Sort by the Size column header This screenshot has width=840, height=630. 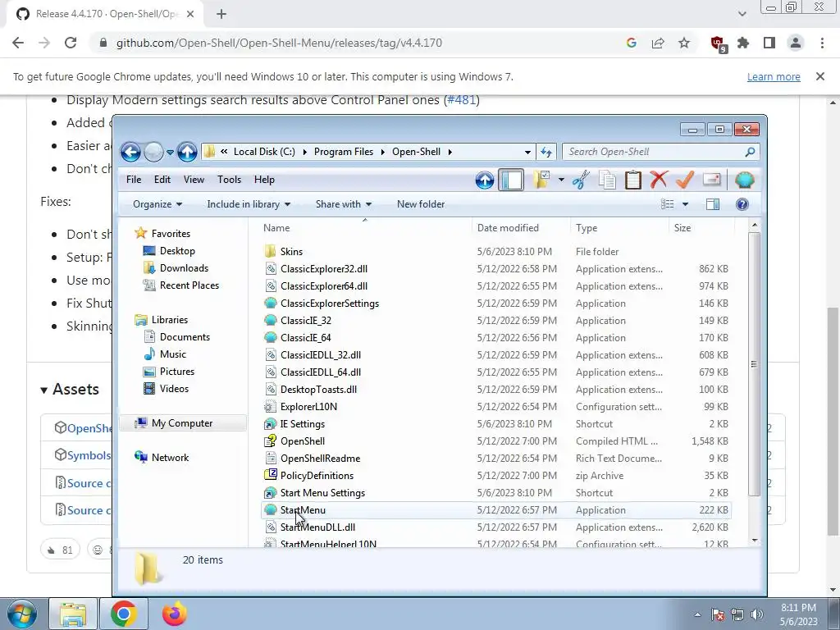[701, 228]
